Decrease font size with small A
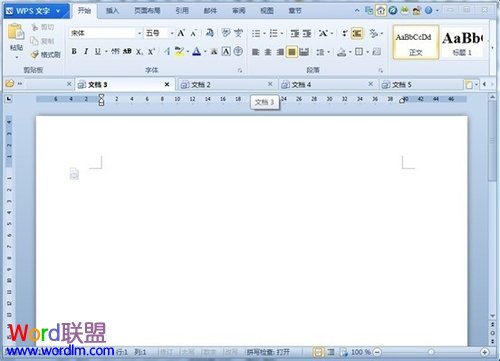The height and width of the screenshot is (361, 500). click(x=194, y=33)
